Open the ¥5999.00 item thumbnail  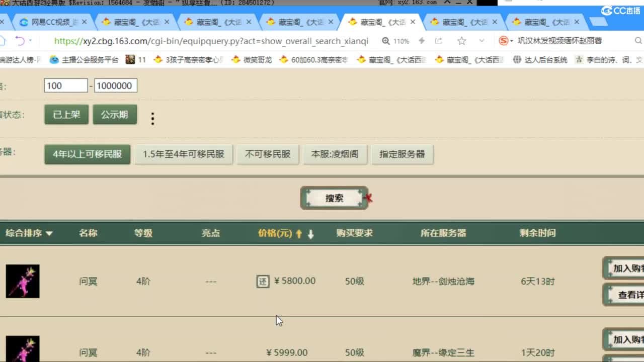(x=23, y=349)
